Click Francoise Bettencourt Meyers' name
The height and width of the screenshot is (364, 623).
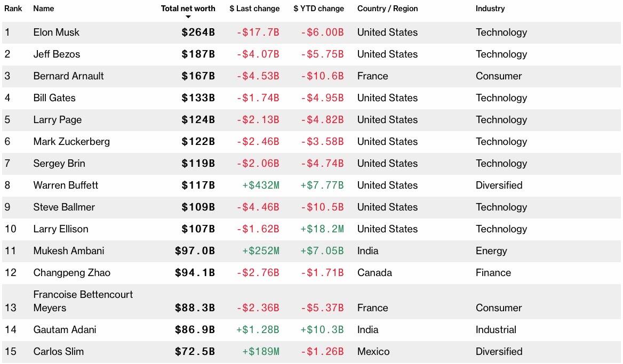[x=83, y=301]
